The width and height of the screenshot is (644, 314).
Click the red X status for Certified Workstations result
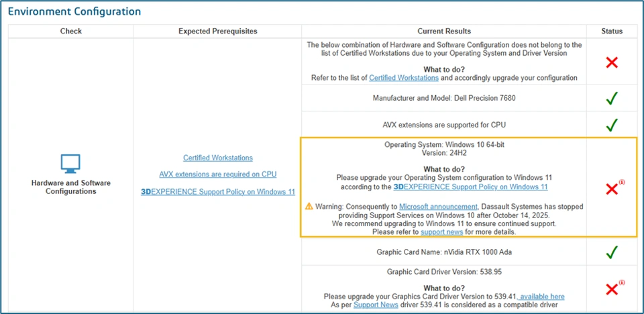[x=612, y=63]
